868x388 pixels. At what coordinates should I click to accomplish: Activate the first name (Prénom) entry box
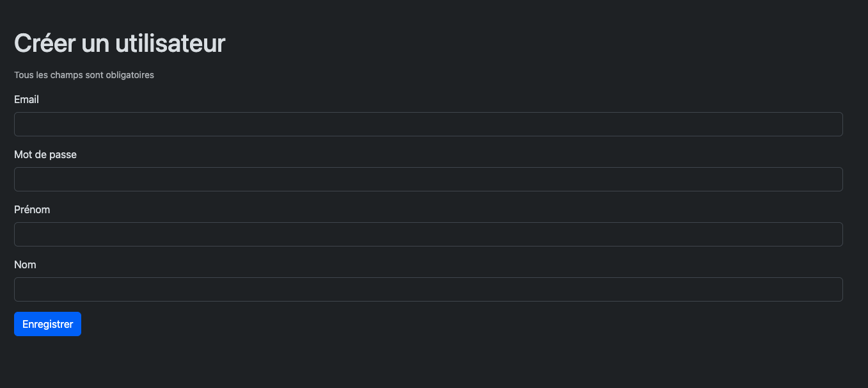point(428,234)
